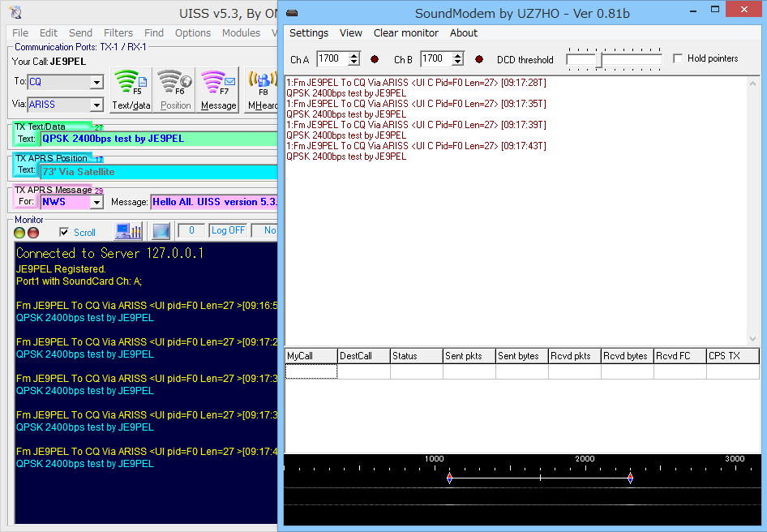Click the empty MyCall table cell
The height and width of the screenshot is (532, 767).
coord(311,371)
